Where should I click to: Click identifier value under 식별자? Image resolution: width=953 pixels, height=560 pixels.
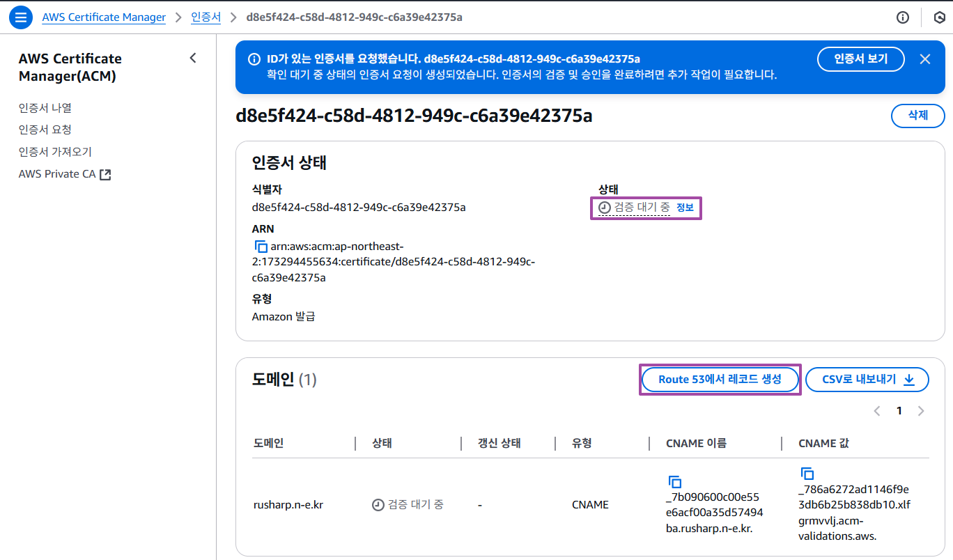(x=359, y=208)
